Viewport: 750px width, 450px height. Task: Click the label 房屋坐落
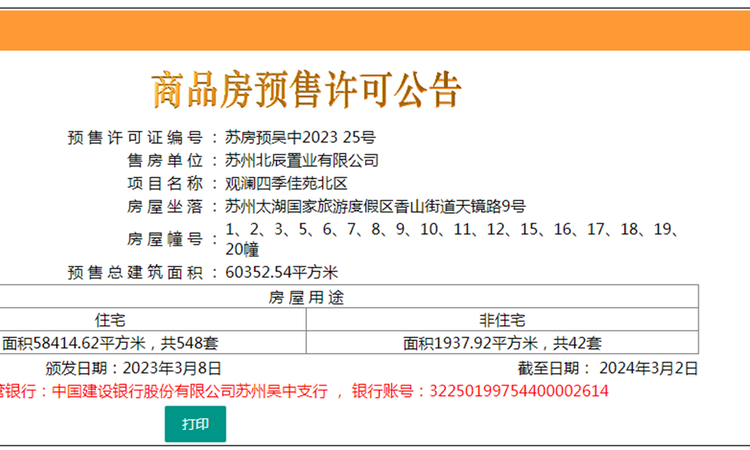pyautogui.click(x=165, y=206)
